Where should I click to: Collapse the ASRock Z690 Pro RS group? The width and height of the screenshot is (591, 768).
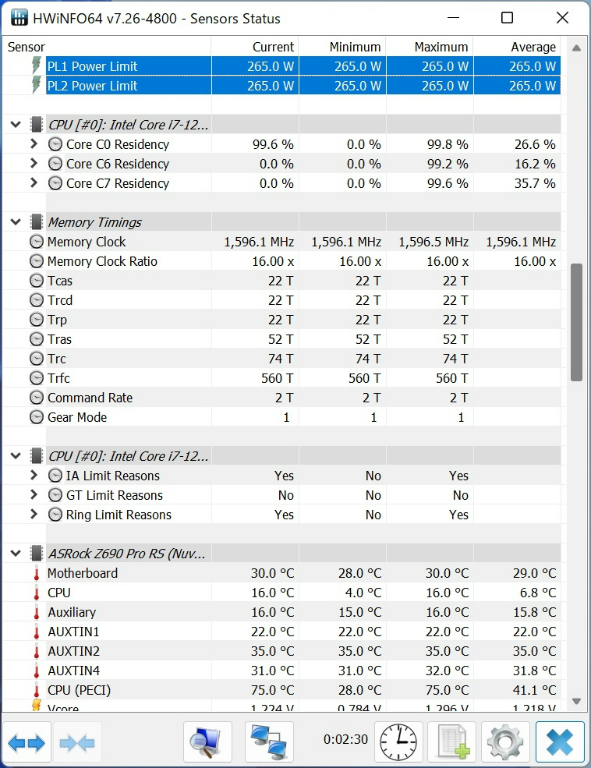click(16, 553)
